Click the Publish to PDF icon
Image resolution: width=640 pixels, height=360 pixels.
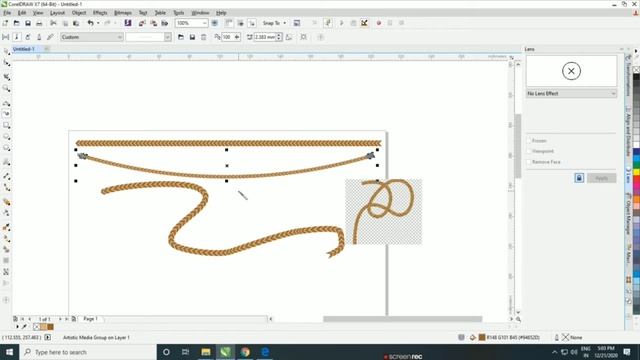164,23
